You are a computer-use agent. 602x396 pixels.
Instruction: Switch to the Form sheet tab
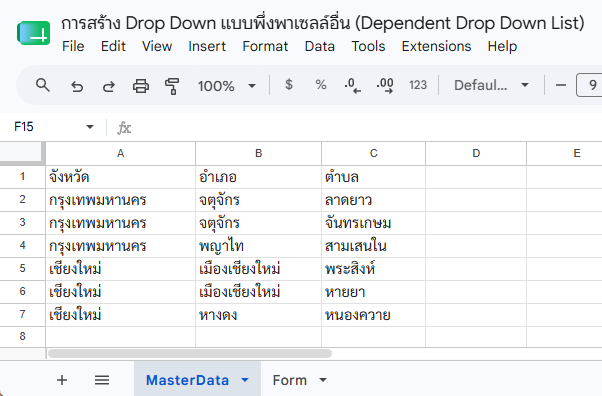tap(290, 380)
